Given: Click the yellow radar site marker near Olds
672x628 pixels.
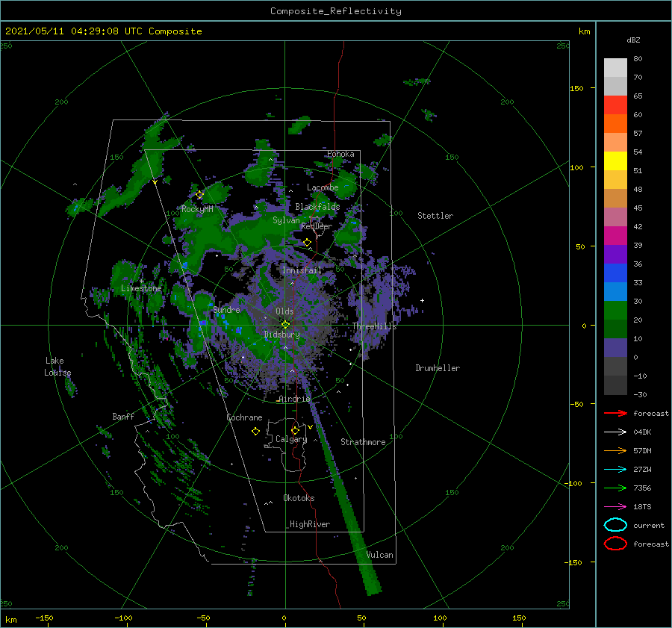Looking at the screenshot, I should click(x=285, y=325).
